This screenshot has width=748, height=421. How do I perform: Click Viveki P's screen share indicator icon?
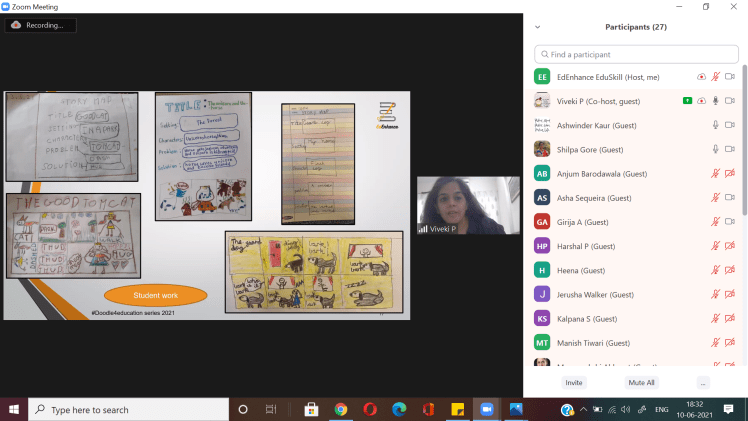coord(687,101)
